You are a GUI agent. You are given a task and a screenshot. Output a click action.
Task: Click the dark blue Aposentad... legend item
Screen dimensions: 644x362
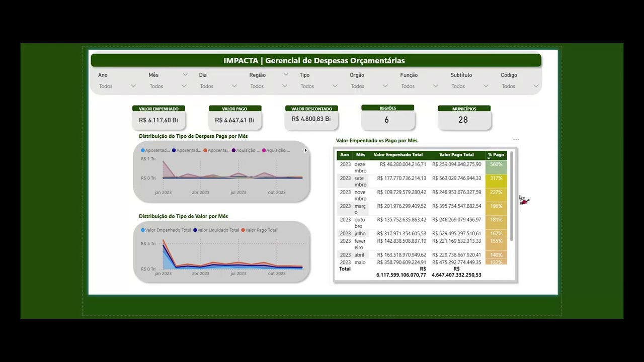coord(187,150)
